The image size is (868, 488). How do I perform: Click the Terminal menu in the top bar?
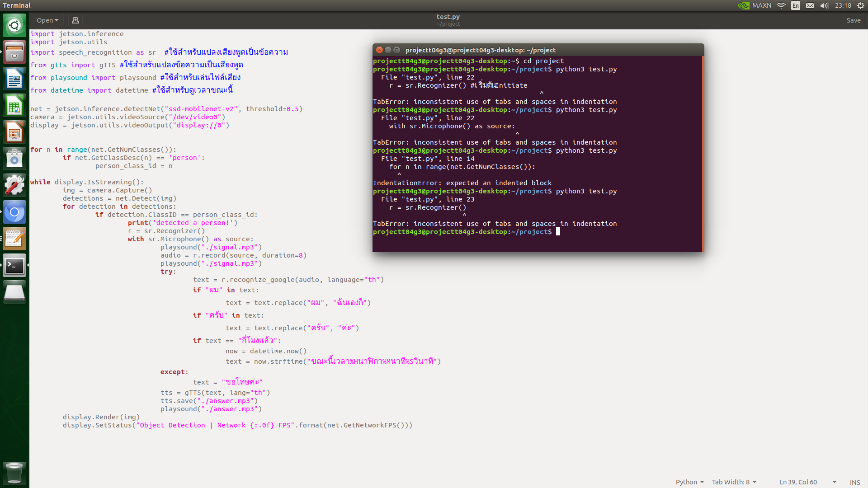tap(17, 5)
